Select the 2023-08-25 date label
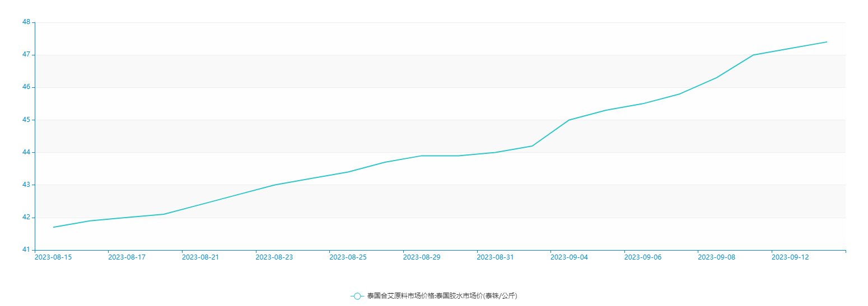 348,257
